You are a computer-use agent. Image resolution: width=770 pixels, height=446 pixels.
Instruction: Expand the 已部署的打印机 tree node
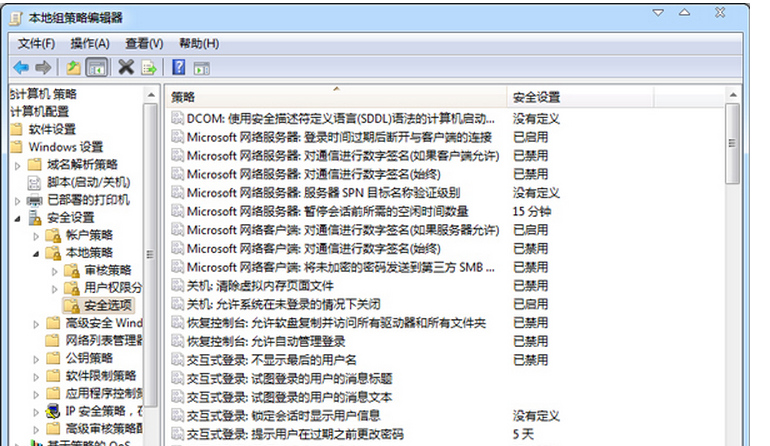click(x=18, y=201)
